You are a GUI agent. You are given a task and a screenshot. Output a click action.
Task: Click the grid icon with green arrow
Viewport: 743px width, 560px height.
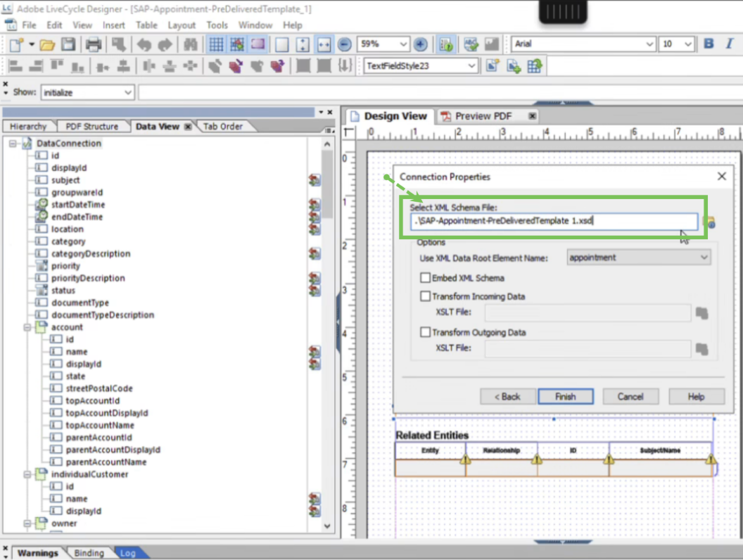pos(534,66)
